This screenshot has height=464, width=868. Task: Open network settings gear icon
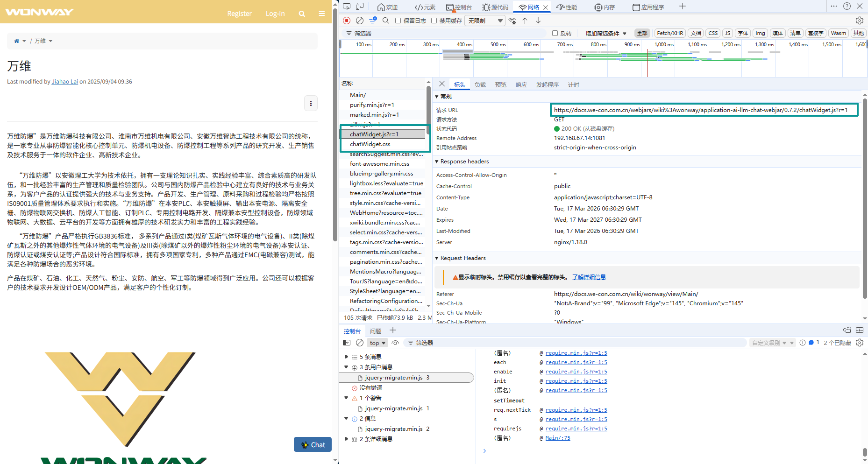(859, 21)
